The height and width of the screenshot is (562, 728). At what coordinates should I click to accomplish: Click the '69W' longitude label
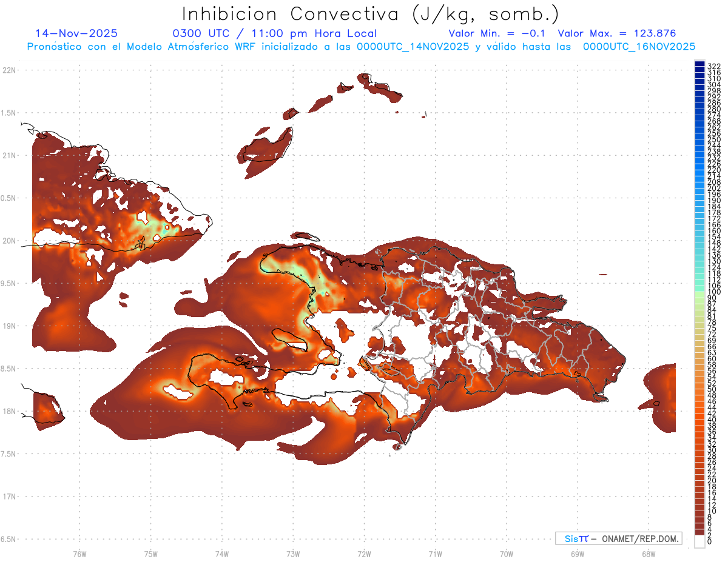coord(578,554)
